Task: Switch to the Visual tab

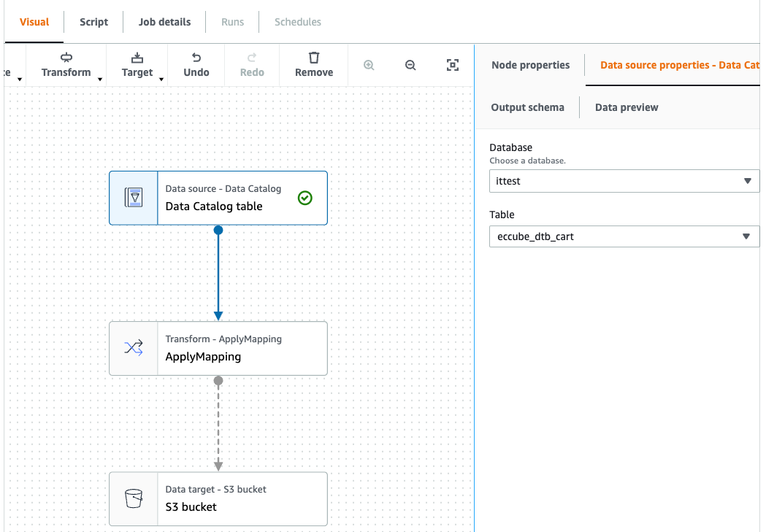Action: tap(34, 22)
